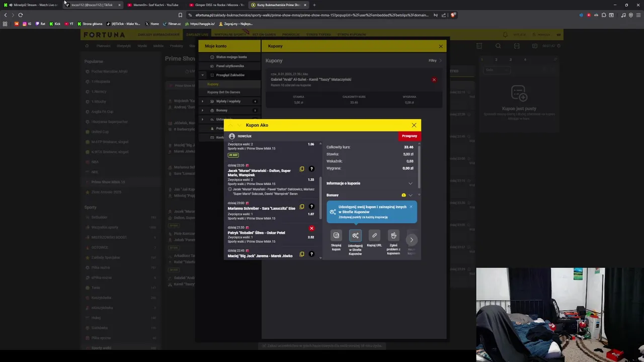The height and width of the screenshot is (362, 644).
Task: Close the Kursy Bukmacherskie Prime Show tab
Action: tap(305, 5)
